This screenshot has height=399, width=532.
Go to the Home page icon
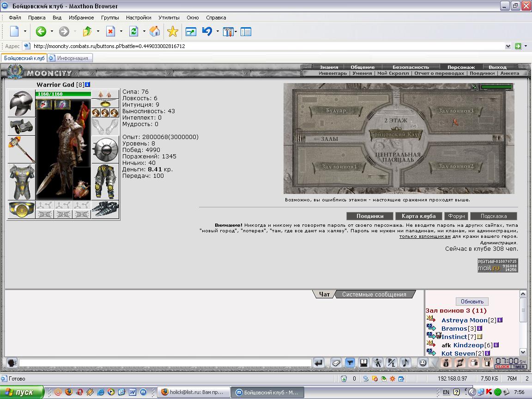pos(155,31)
